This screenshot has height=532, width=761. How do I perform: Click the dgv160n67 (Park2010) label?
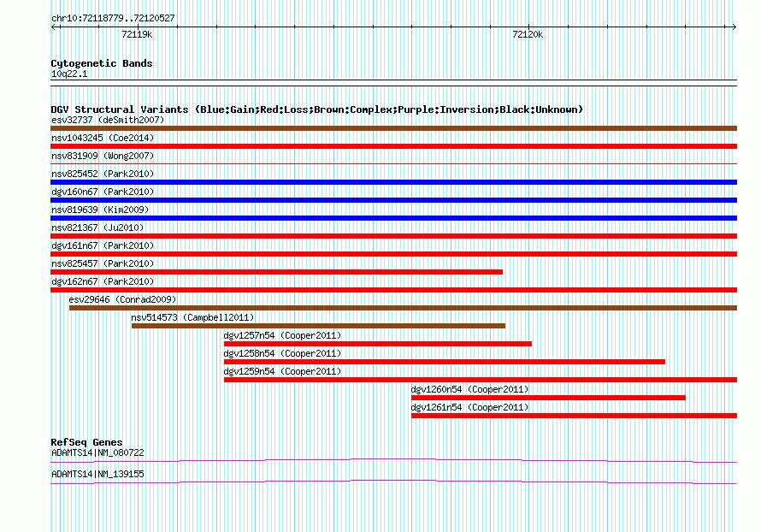pyautogui.click(x=103, y=192)
